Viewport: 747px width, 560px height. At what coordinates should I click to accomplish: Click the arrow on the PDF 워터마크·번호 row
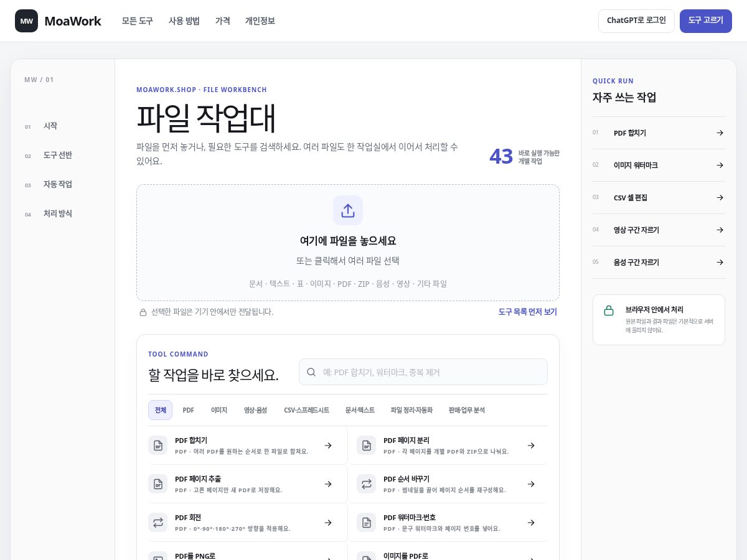click(x=531, y=523)
